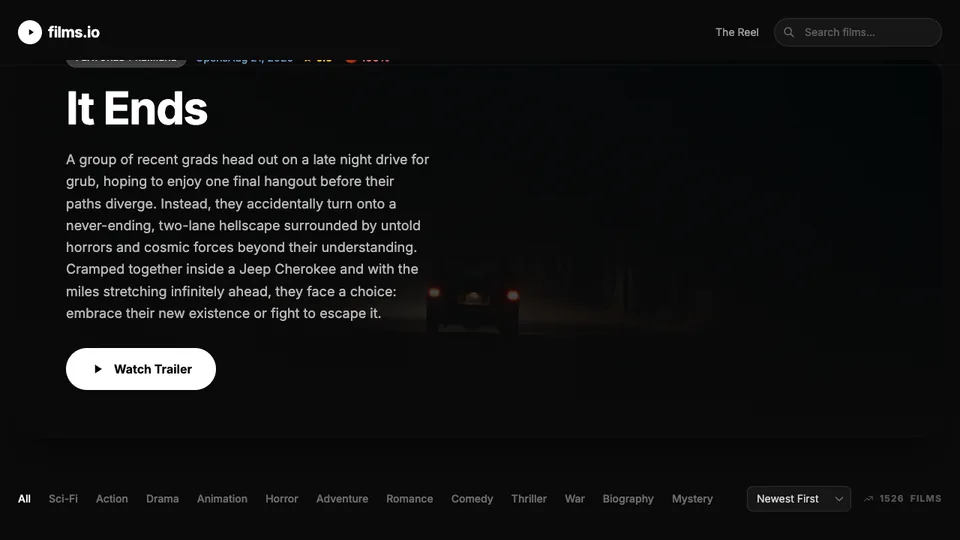Screen dimensions: 960x540
Task: Select the All genre filter
Action: (24, 499)
